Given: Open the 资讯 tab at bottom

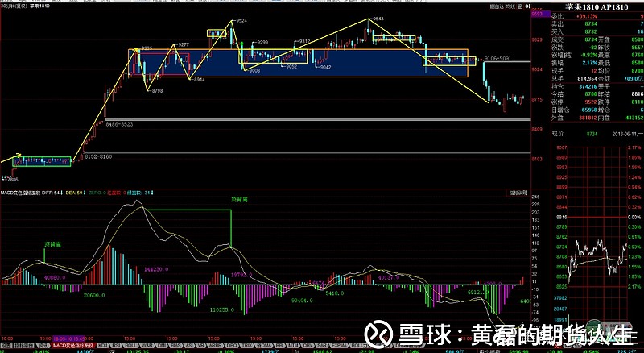Looking at the screenshot, I should coord(43,345).
